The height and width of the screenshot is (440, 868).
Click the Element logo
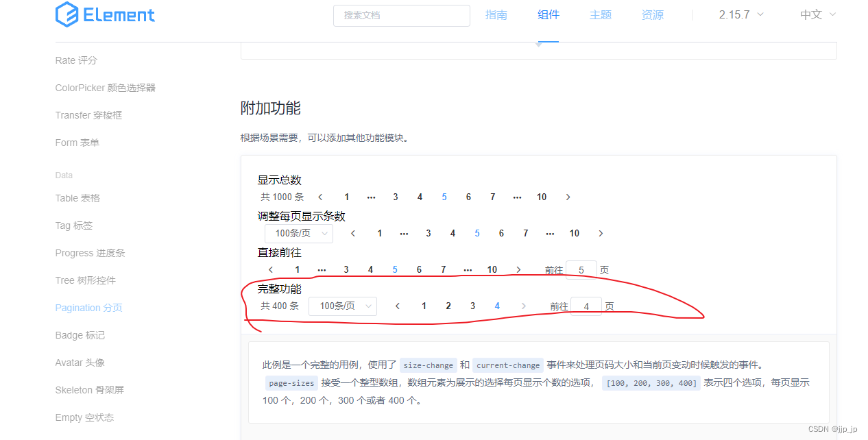pos(104,14)
